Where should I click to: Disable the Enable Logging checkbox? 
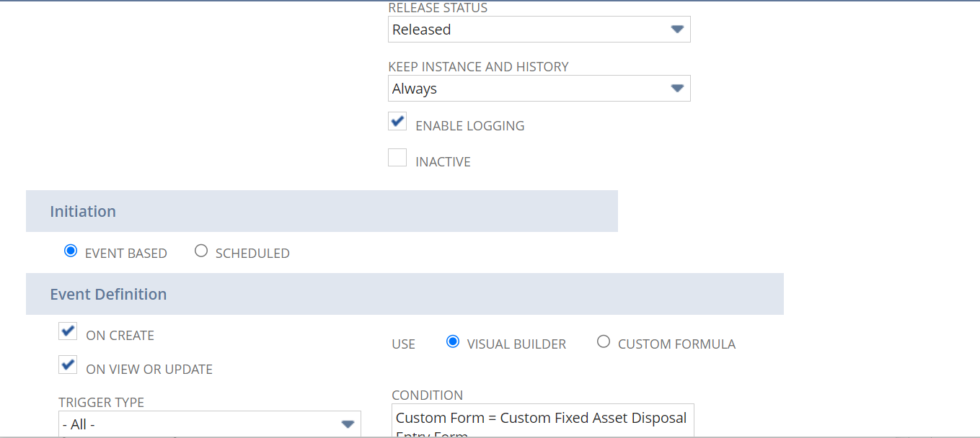tap(397, 121)
